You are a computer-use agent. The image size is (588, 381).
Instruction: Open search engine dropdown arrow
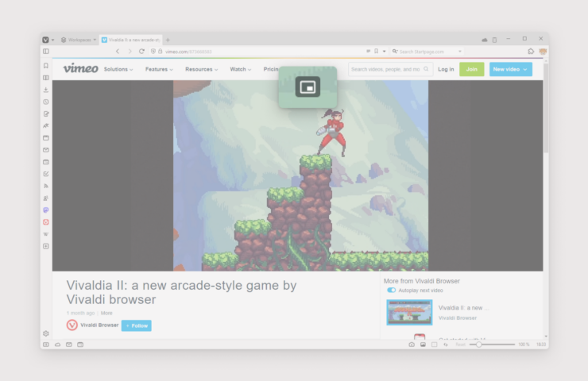tap(460, 52)
